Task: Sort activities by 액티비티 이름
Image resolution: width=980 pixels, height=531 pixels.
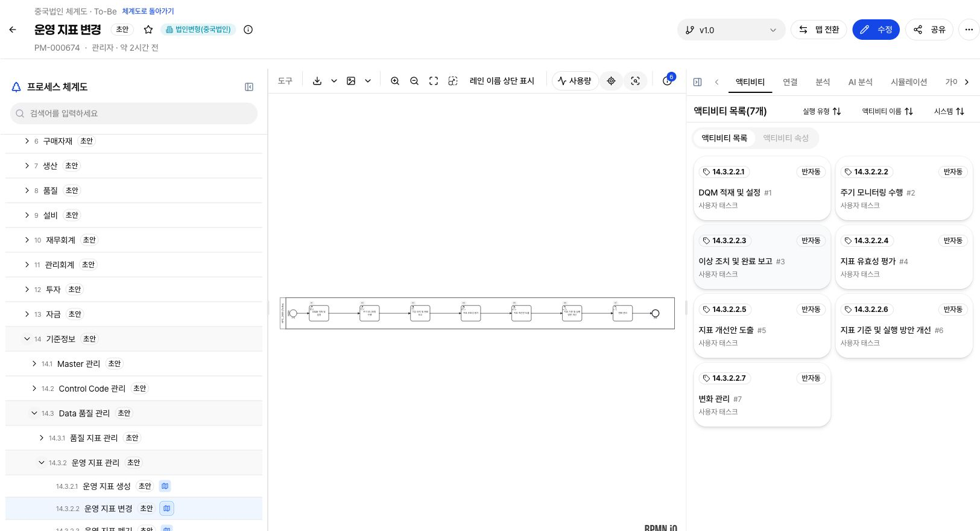Action: tap(888, 111)
